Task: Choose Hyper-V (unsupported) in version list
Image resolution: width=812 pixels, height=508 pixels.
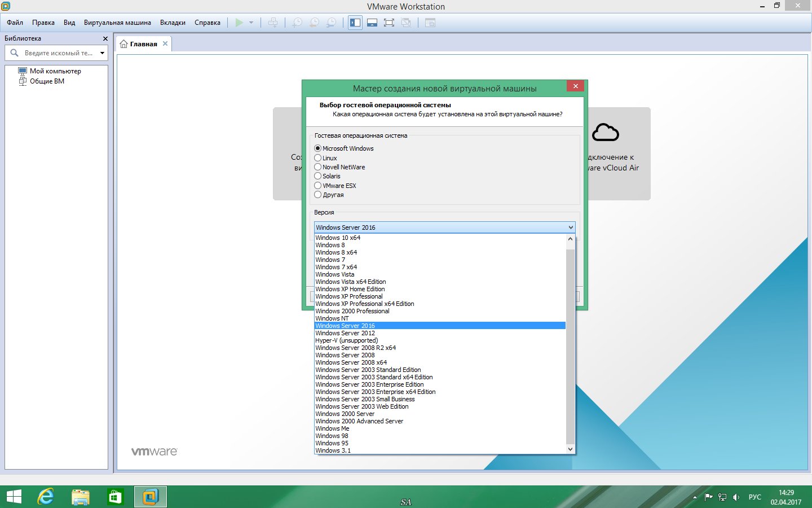Action: point(440,340)
